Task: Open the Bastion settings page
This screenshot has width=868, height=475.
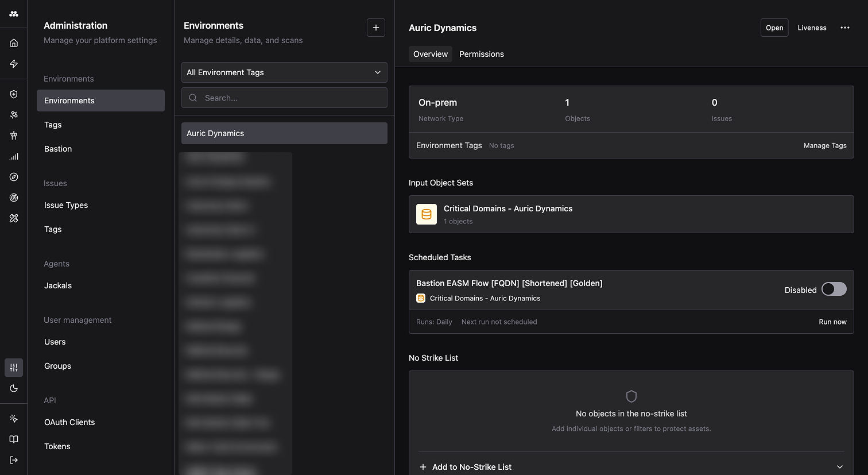Action: [x=58, y=149]
